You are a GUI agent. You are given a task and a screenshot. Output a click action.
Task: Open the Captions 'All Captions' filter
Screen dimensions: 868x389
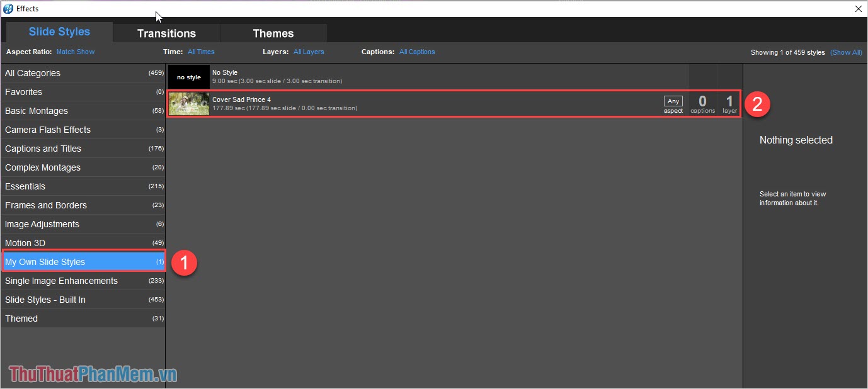[417, 52]
